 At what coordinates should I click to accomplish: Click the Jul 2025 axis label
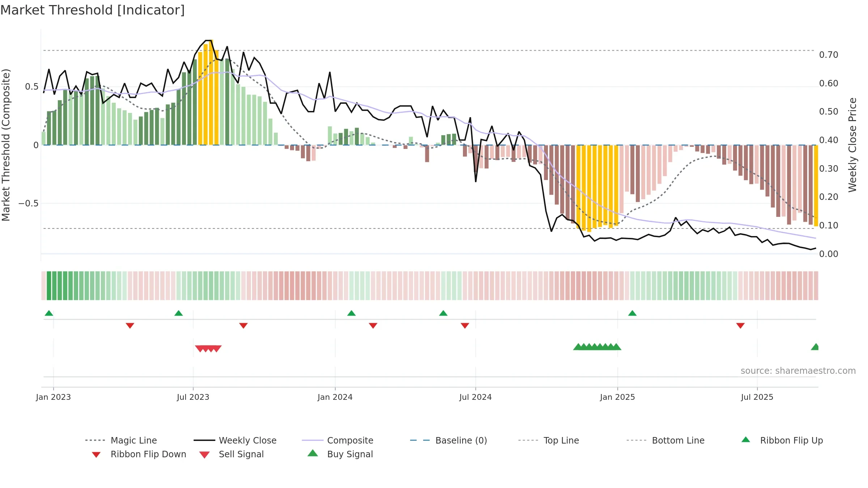click(757, 397)
